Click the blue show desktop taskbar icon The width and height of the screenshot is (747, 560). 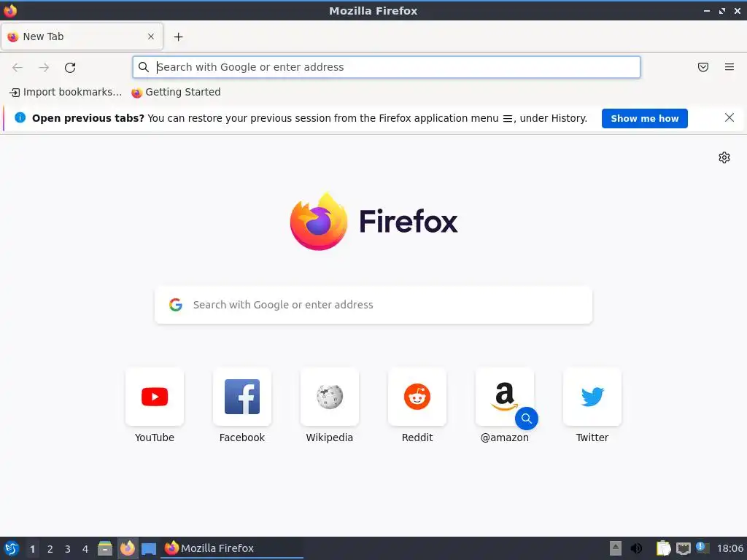(149, 549)
